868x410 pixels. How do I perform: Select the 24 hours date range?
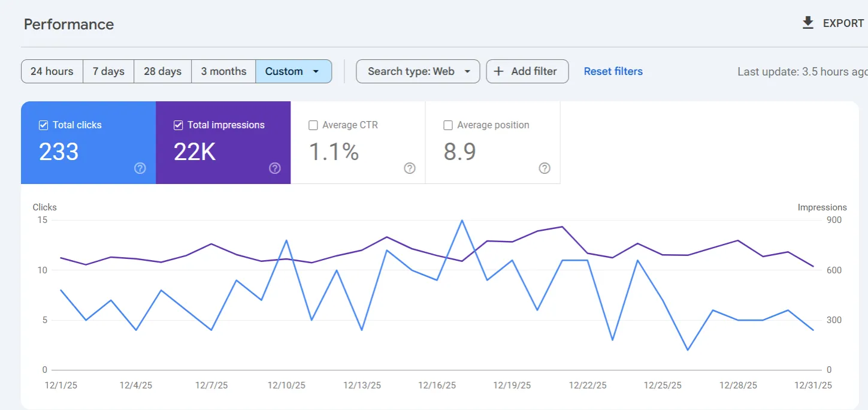pos(52,71)
